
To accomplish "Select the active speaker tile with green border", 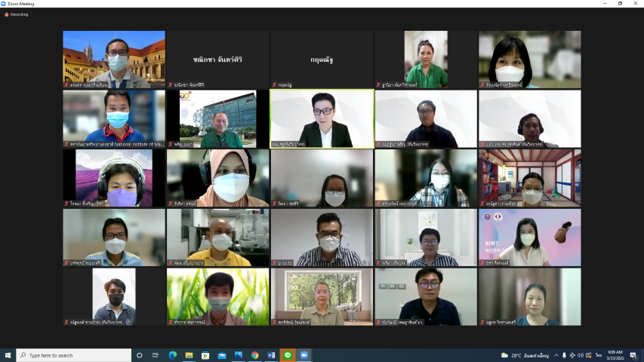I will [322, 118].
